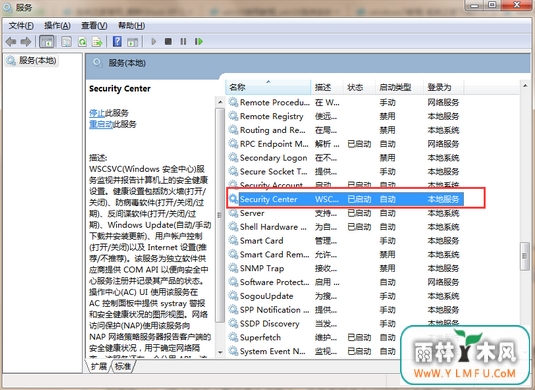Select the Secure Socket T... service row

tap(345, 172)
